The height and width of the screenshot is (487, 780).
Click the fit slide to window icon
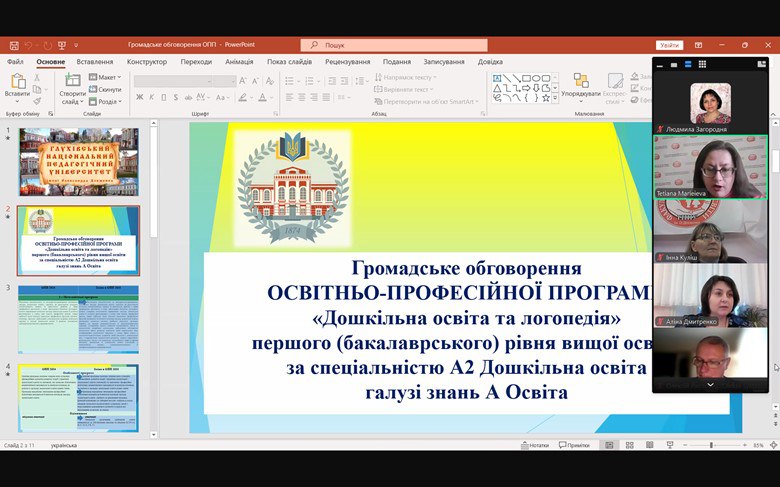(x=773, y=445)
